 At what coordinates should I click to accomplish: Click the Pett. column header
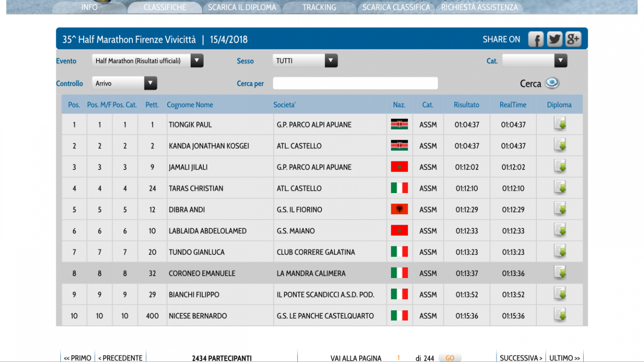pos(152,105)
